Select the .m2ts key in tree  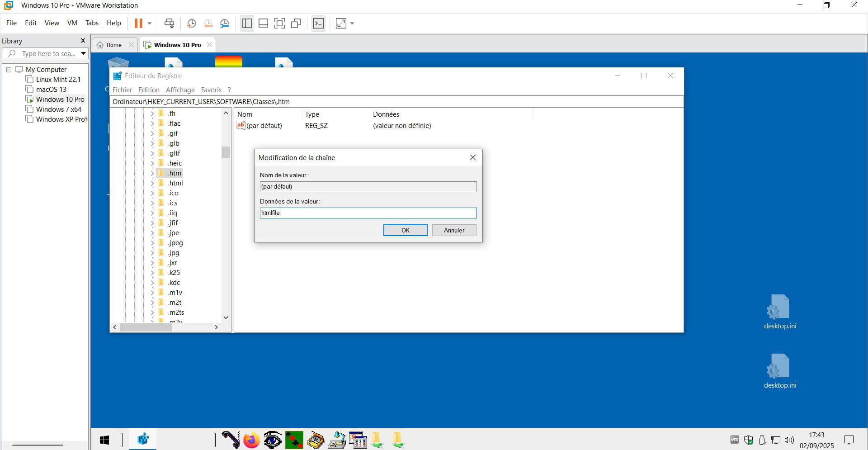[x=176, y=313]
